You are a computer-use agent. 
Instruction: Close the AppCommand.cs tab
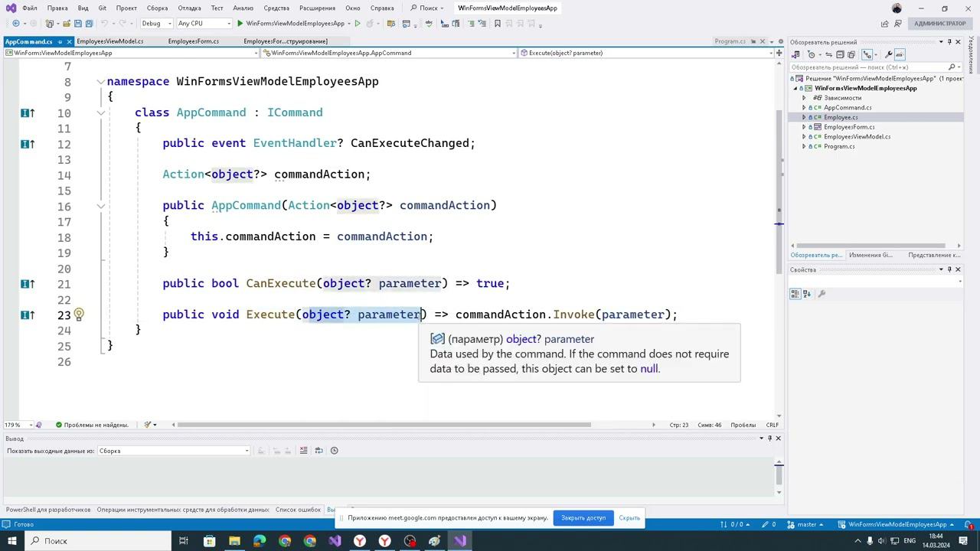pos(69,41)
